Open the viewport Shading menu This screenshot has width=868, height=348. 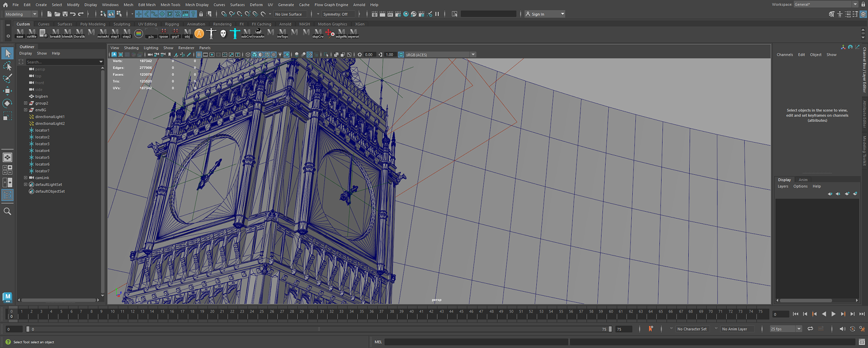[x=131, y=47]
